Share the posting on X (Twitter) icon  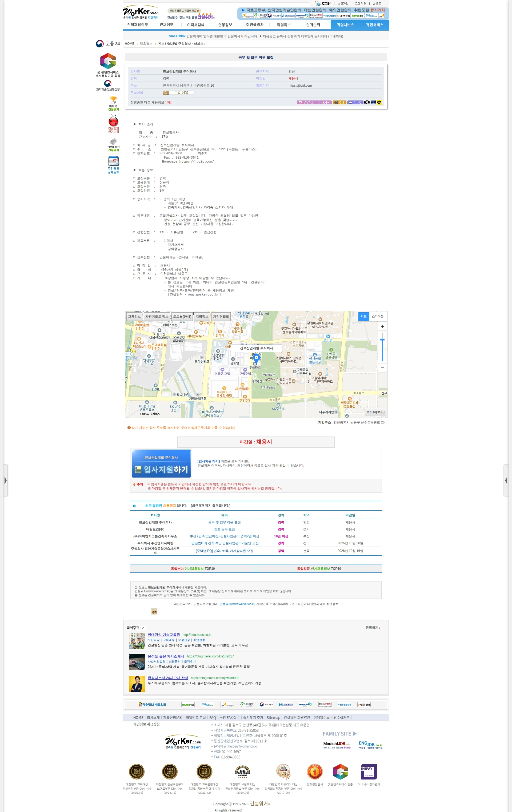[367, 102]
